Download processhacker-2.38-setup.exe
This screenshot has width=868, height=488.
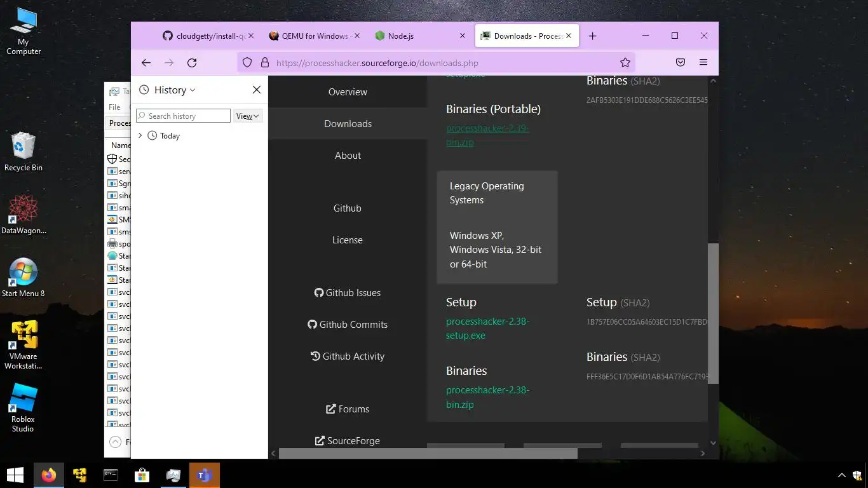(x=487, y=328)
